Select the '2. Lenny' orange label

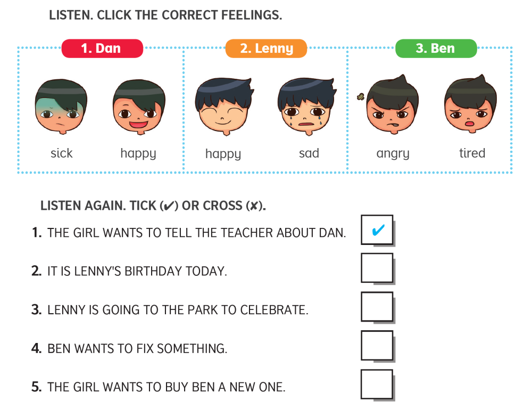[x=266, y=48]
